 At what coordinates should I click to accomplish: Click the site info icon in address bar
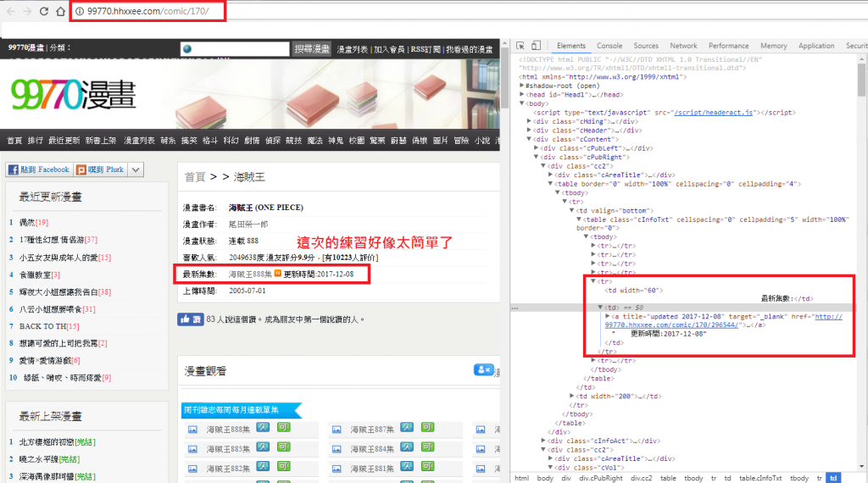click(80, 11)
